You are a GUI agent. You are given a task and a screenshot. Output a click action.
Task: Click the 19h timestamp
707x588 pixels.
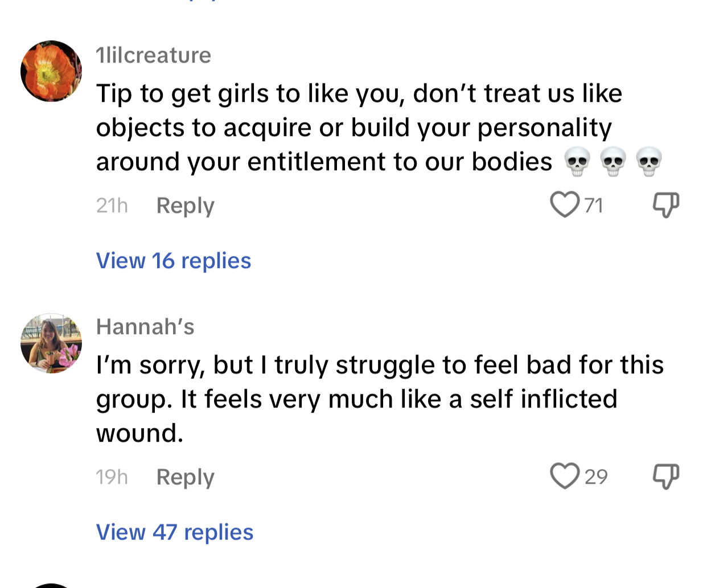(112, 477)
